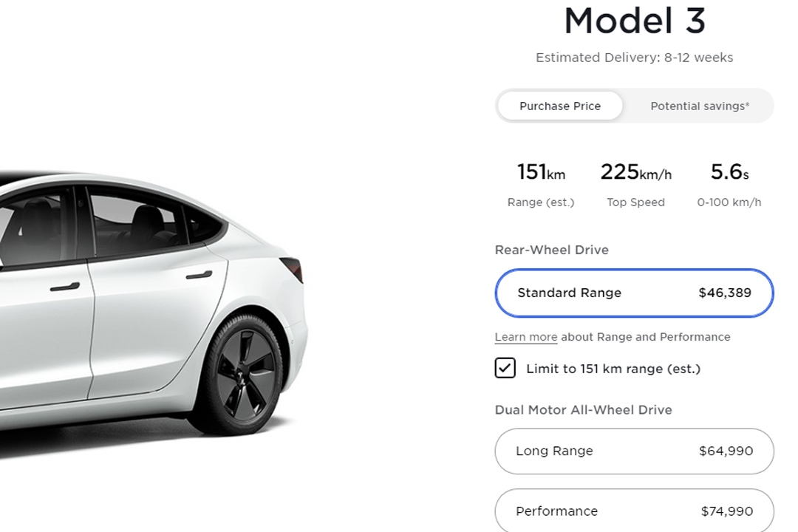Viewport: 798px width, 532px height.
Task: Click the car's red tail light
Action: pyautogui.click(x=293, y=267)
